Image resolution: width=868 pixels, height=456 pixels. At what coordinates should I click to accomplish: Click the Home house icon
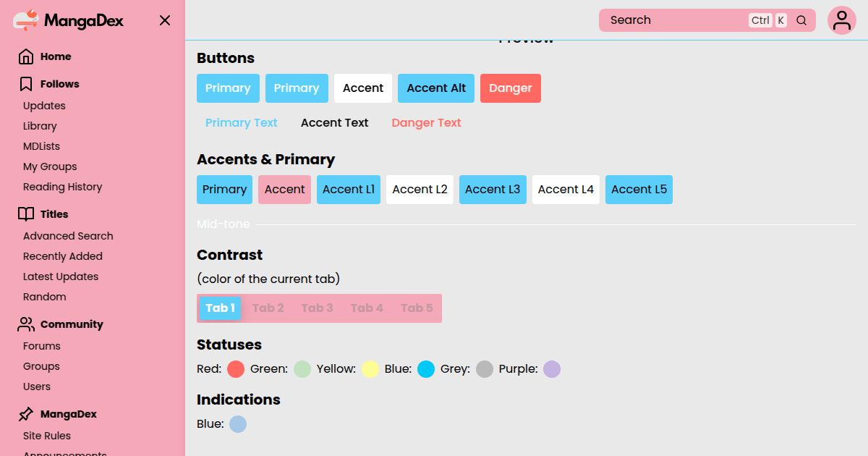26,56
